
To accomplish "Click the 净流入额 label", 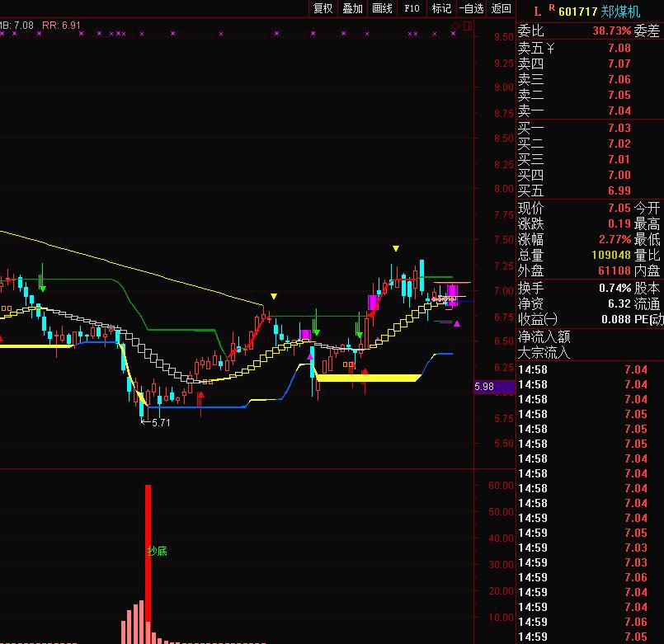I will click(x=544, y=337).
